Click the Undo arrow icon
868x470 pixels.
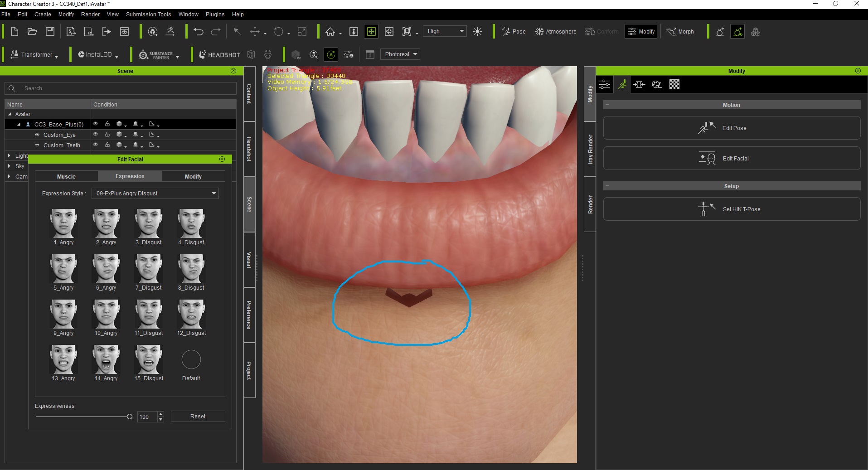click(199, 32)
